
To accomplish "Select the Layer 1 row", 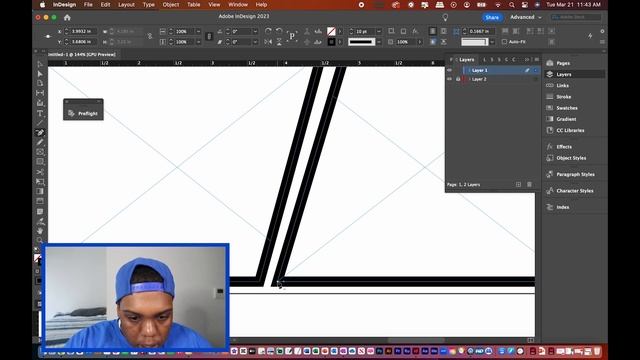I will pos(493,70).
